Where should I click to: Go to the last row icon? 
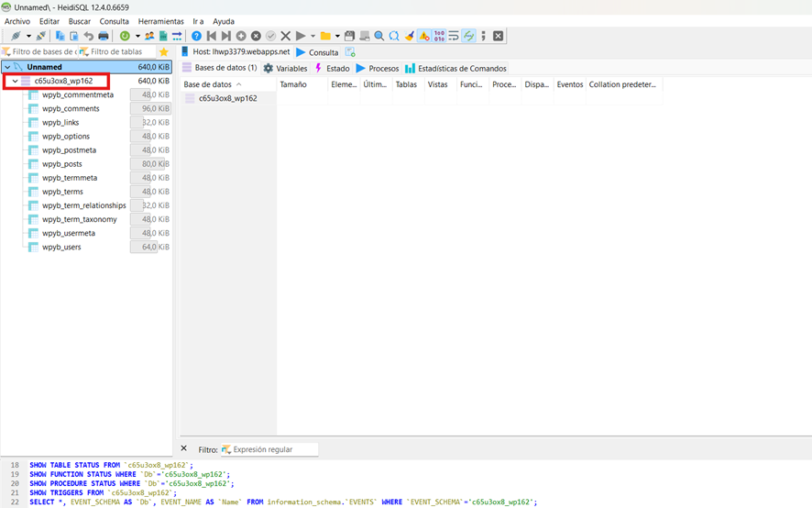[225, 36]
